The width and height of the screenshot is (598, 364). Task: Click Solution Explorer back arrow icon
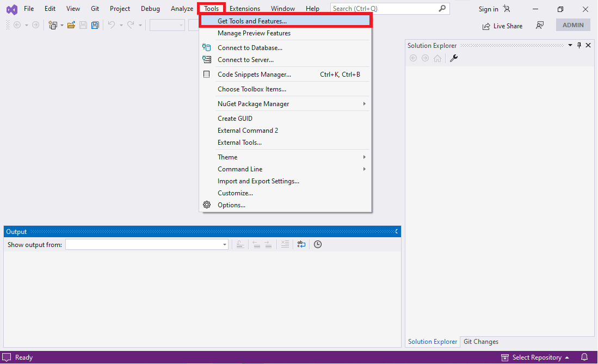413,58
